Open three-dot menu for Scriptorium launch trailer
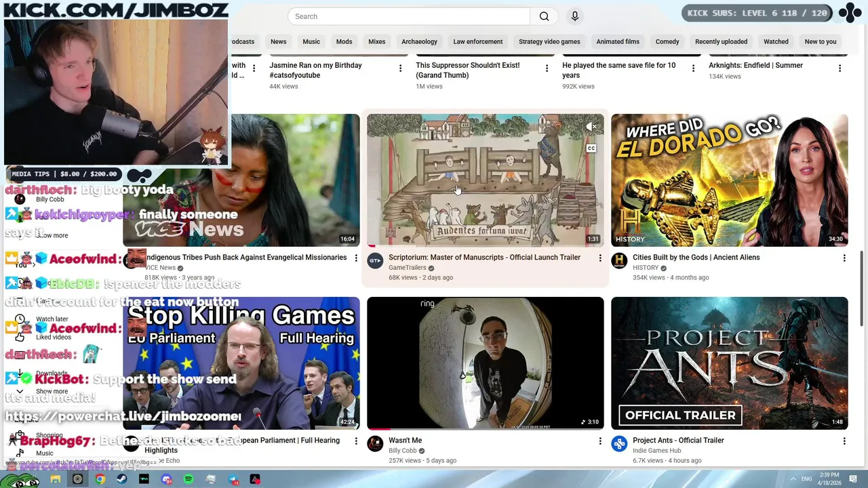This screenshot has width=868, height=488. [x=599, y=258]
